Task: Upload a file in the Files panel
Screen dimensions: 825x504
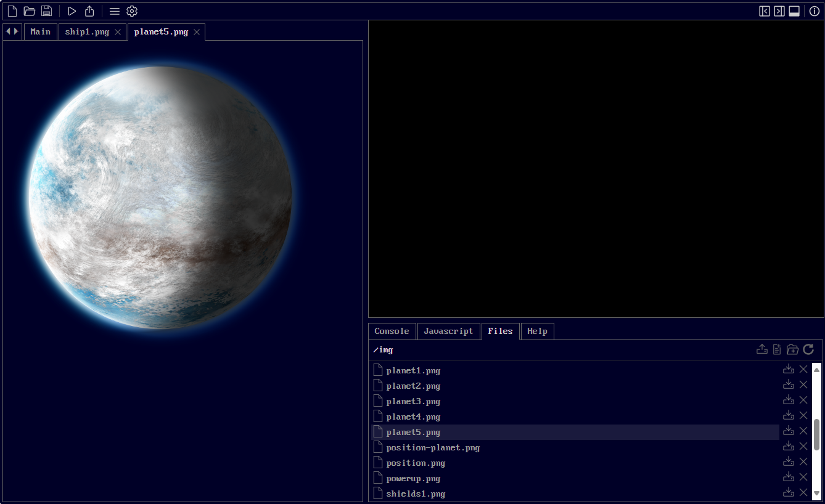Action: (762, 349)
